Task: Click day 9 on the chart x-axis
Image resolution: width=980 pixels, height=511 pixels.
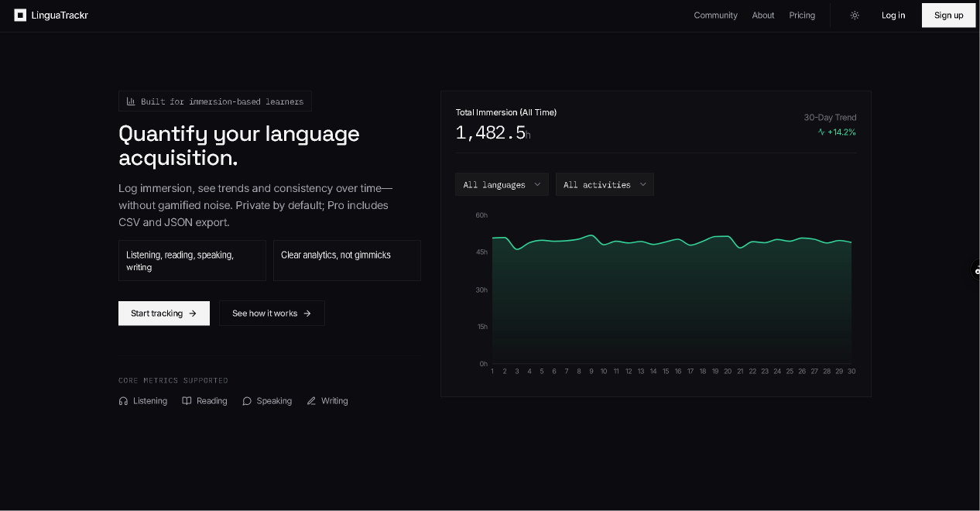Action: [591, 372]
